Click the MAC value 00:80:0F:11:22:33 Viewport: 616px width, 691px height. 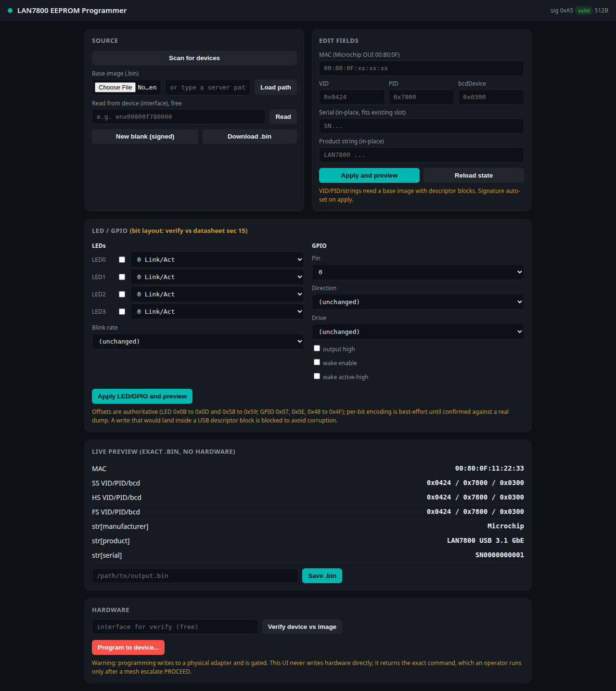pyautogui.click(x=489, y=468)
